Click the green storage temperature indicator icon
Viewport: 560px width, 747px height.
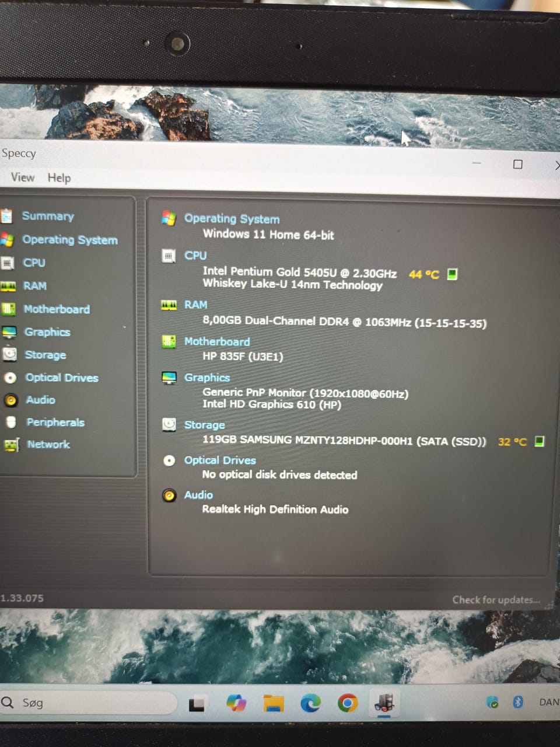point(540,441)
